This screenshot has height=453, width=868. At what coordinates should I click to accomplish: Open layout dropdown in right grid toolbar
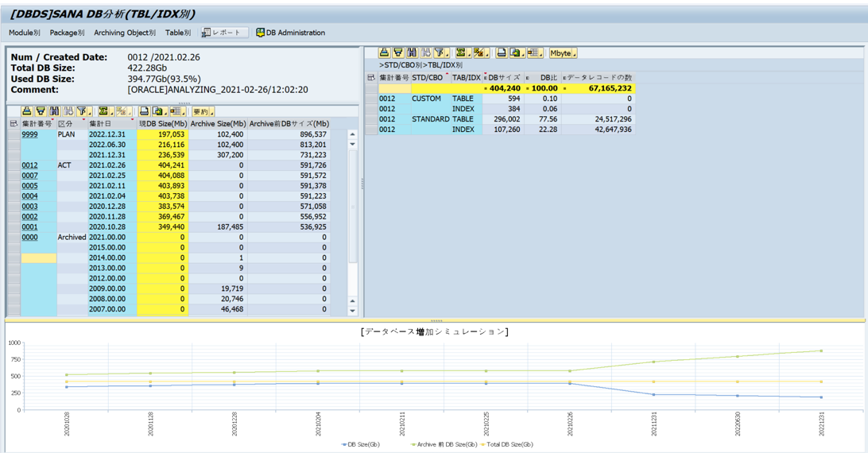[x=535, y=52]
